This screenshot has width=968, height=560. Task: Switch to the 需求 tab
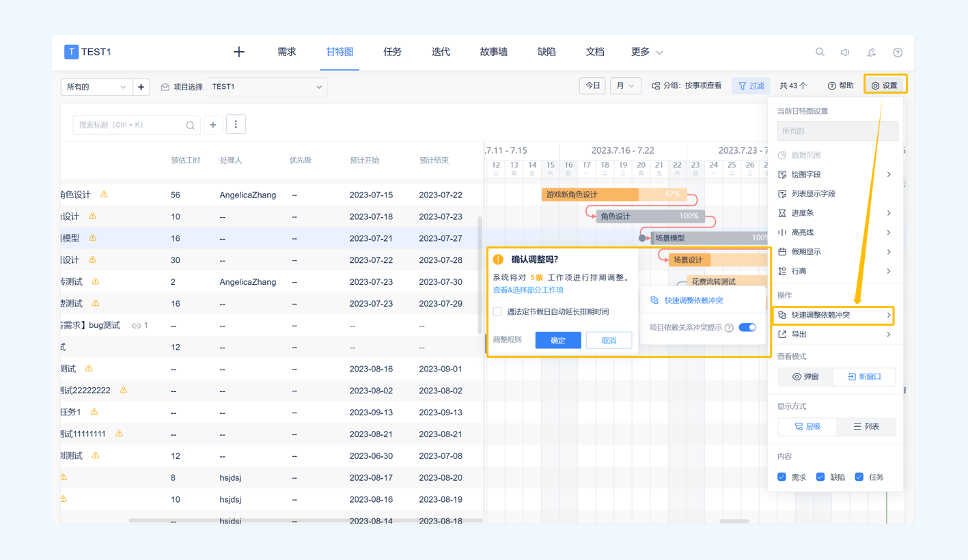[287, 52]
